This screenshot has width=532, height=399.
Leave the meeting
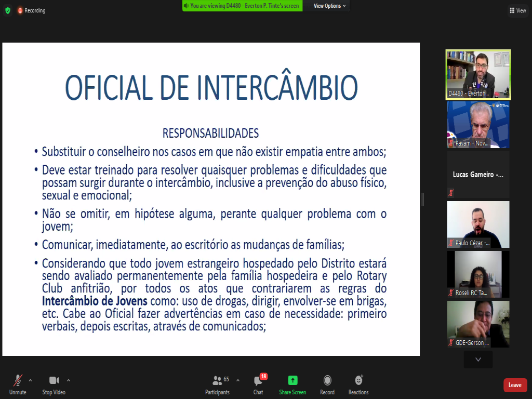(515, 385)
